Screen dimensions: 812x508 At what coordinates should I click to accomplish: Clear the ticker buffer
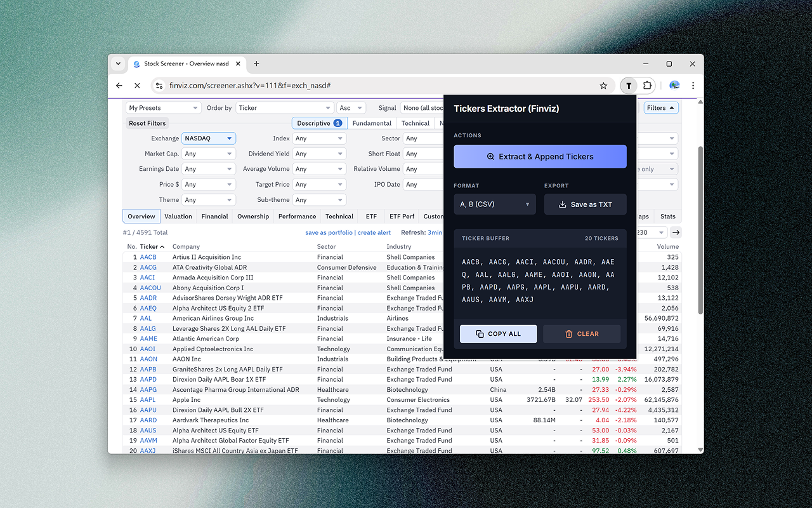(x=582, y=334)
